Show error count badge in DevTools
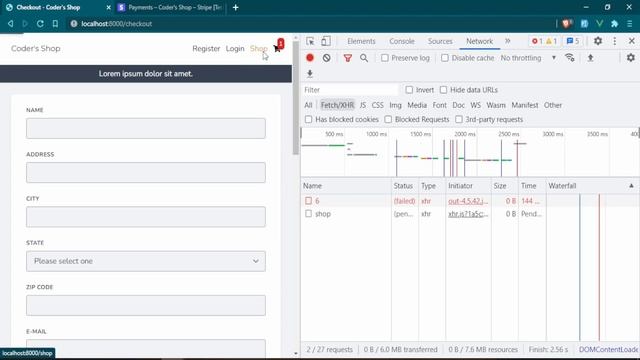Image resolution: width=640 pixels, height=360 pixels. (537, 41)
